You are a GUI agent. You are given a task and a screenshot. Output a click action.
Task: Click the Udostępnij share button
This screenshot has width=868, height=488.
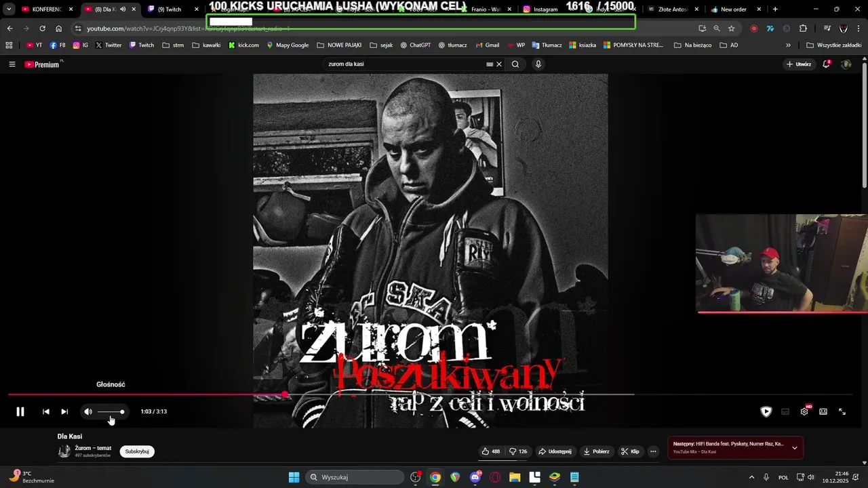(555, 451)
